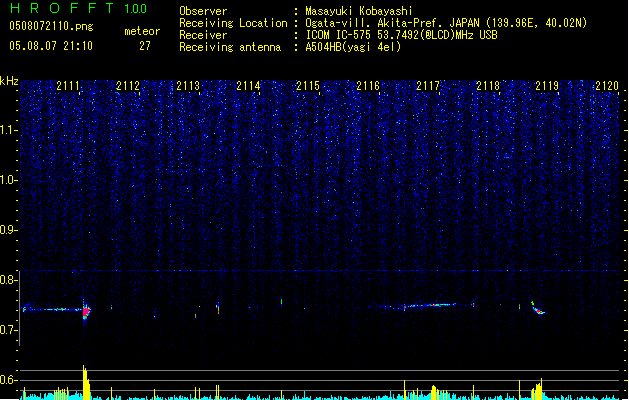This screenshot has width=629, height=400.
Task: Click the timestamp 05.08.07 21:10
Action: point(51,46)
